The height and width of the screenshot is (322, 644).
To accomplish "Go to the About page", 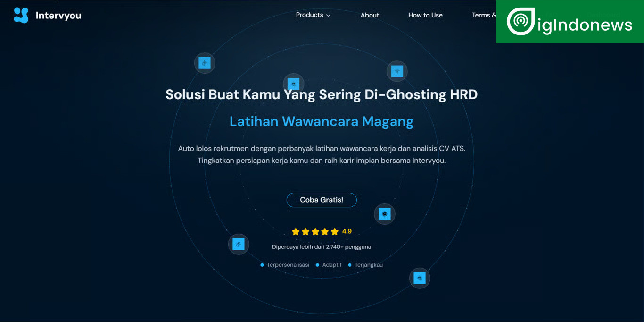I will tap(370, 15).
